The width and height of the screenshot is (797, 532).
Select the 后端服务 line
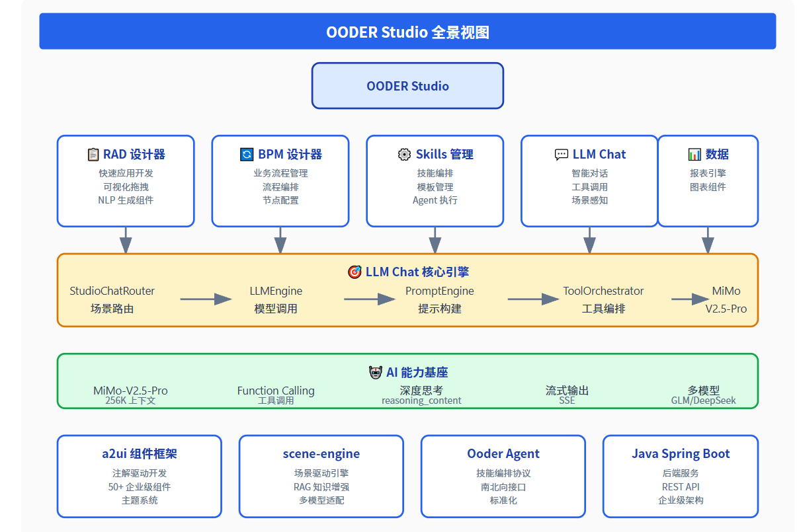[681, 473]
